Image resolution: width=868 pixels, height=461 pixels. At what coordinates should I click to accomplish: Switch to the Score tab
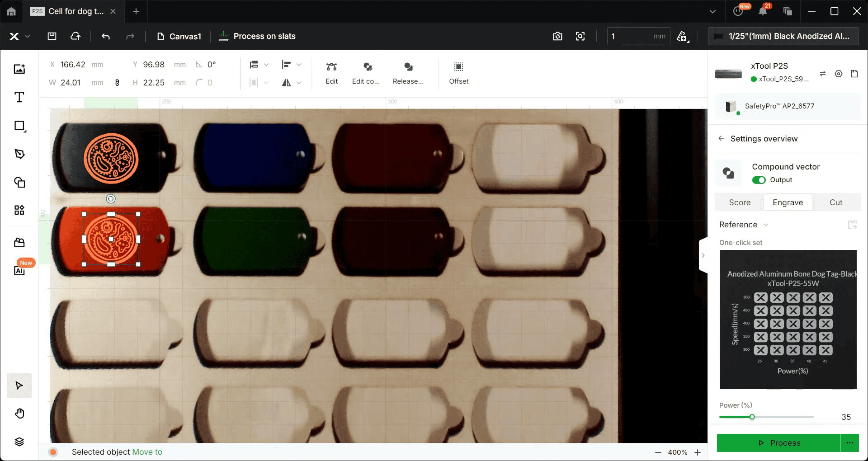pyautogui.click(x=740, y=202)
